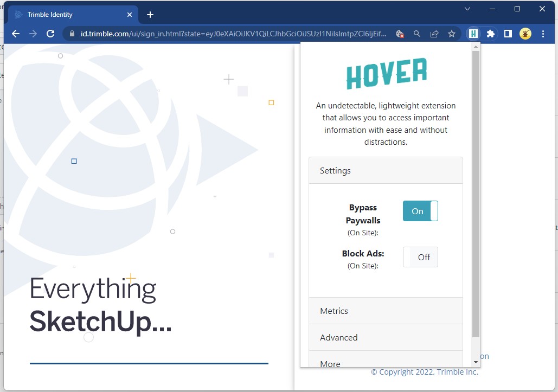Image resolution: width=558 pixels, height=392 pixels.
Task: Click the back navigation arrow
Action: [x=15, y=34]
